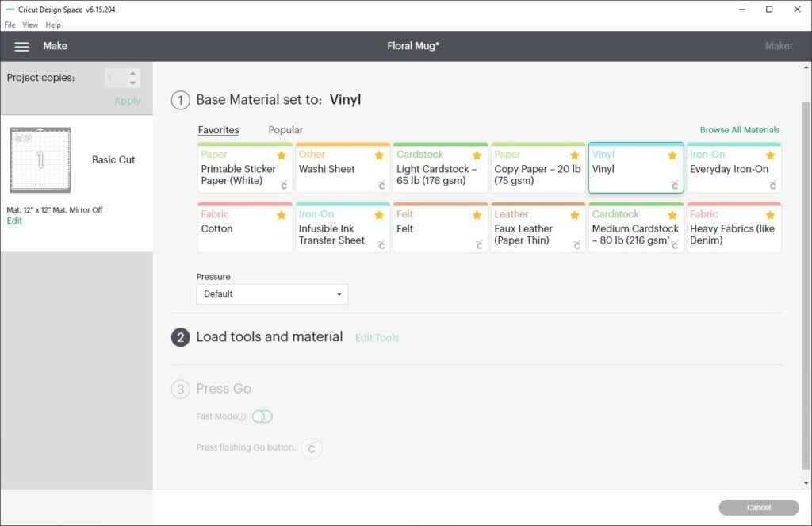Select the Felt material card

441,228
